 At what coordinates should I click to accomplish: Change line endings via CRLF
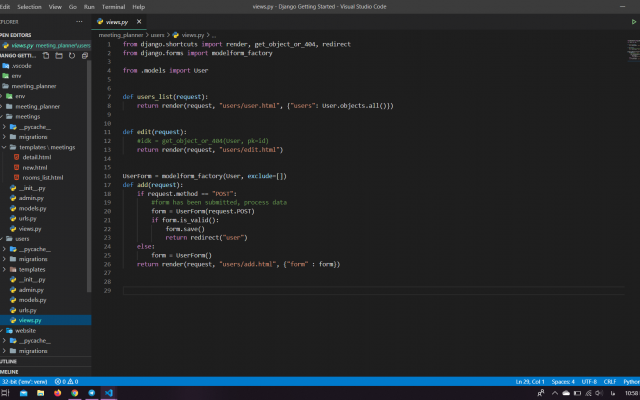610,382
